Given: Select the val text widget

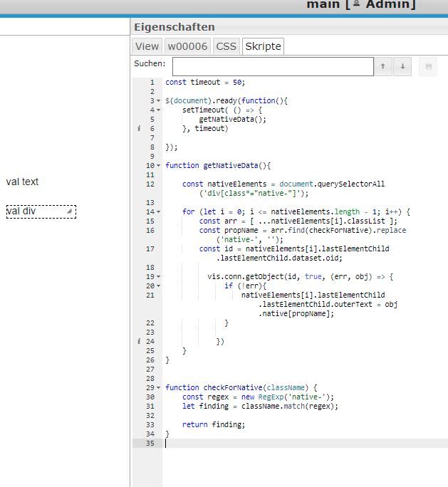Looking at the screenshot, I should tap(22, 182).
